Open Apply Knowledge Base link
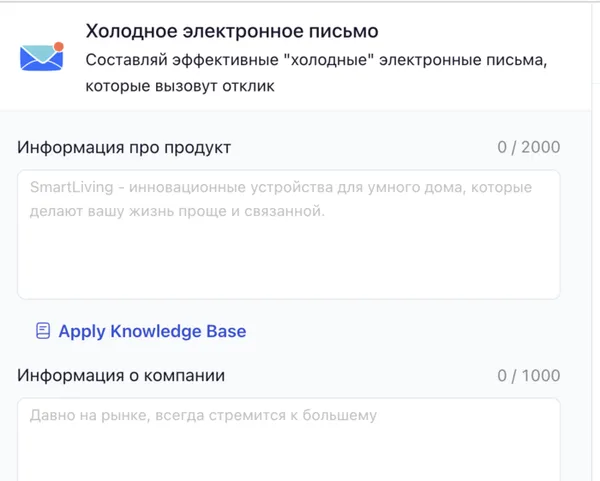This screenshot has width=600, height=481. [x=151, y=331]
